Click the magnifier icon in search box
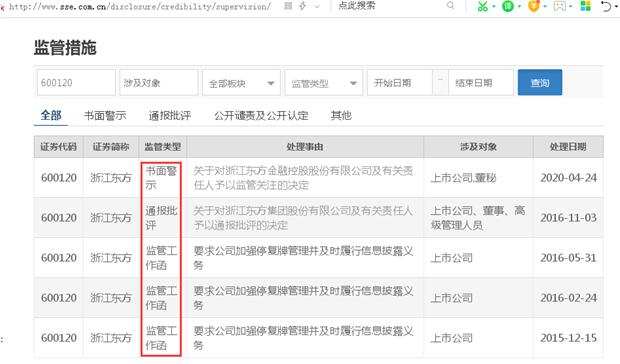The height and width of the screenshot is (364, 620). point(450,6)
